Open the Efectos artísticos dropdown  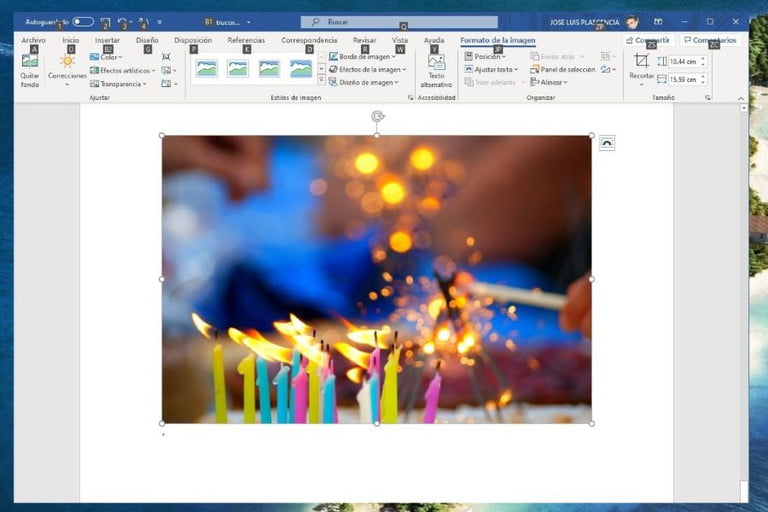pos(123,70)
